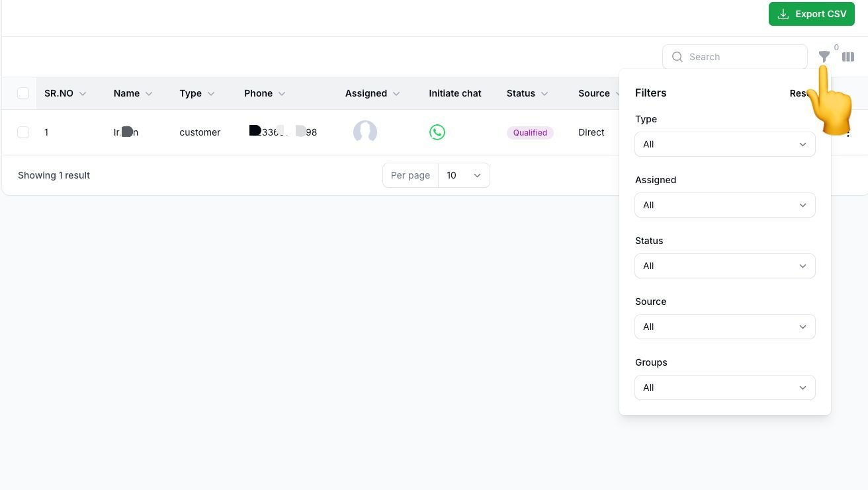Check the row 1 checkbox
Viewport: 868px width, 490px height.
pos(23,132)
